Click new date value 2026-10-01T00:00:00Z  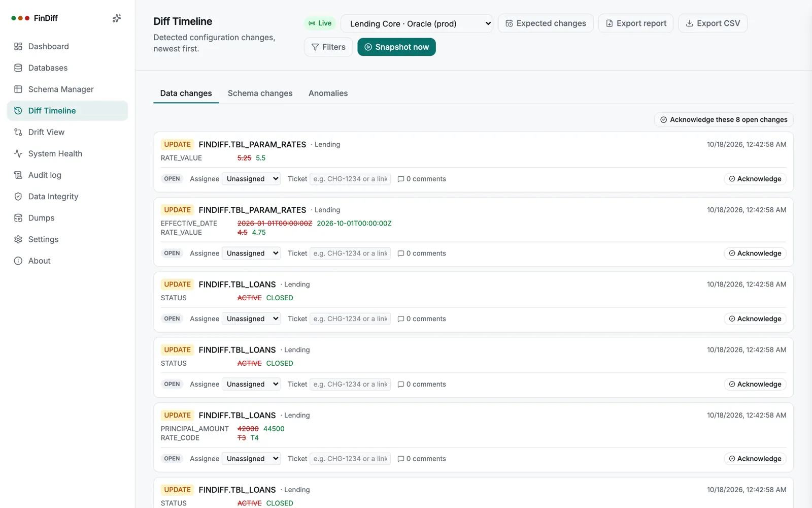(354, 224)
